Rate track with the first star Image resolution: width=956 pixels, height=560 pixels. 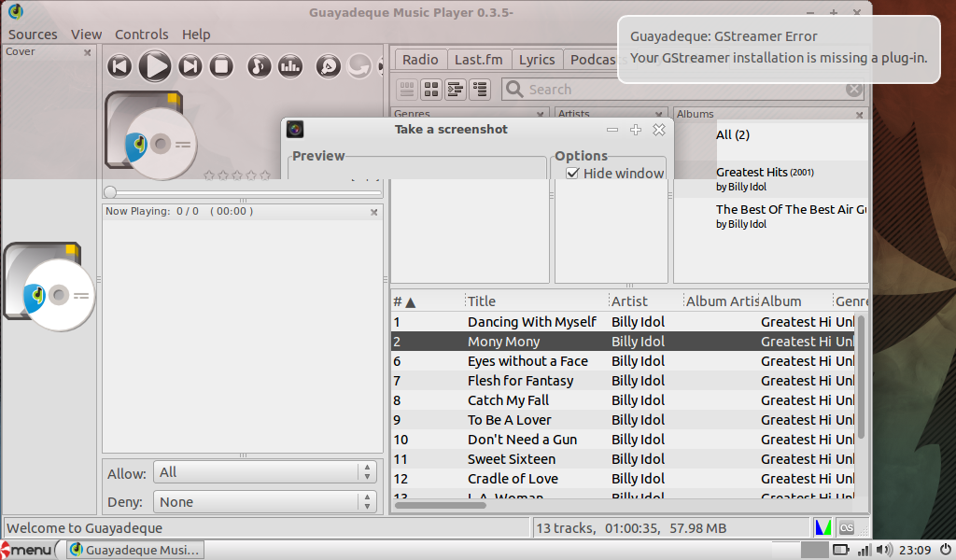tap(209, 175)
